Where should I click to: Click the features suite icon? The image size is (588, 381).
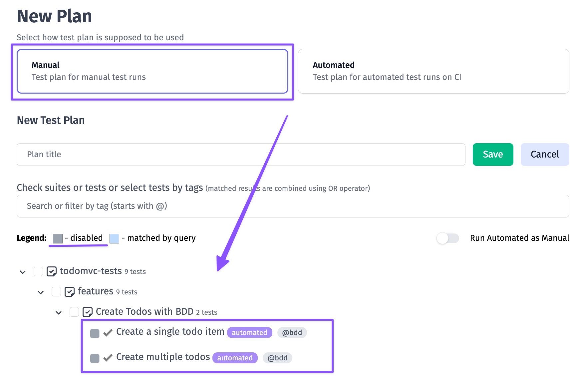pyautogui.click(x=70, y=292)
